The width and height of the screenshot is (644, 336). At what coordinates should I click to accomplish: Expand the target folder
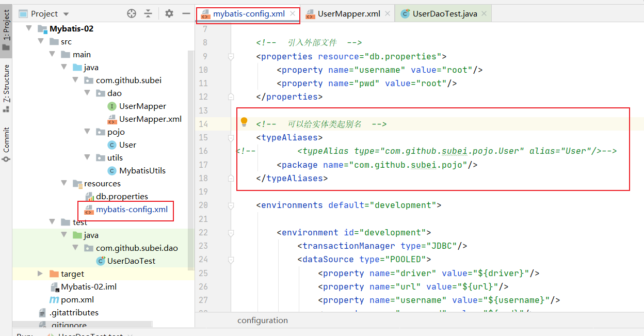pos(40,274)
